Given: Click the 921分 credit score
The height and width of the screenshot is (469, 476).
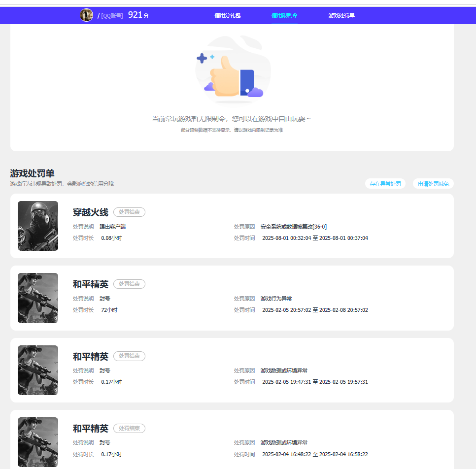Looking at the screenshot, I should point(138,15).
